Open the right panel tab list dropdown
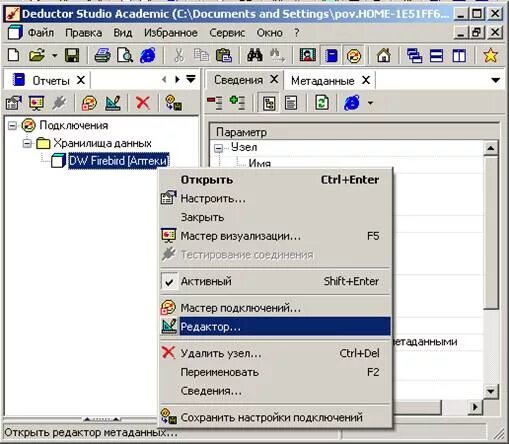Screen dimensions: 509x444 coord(496,80)
